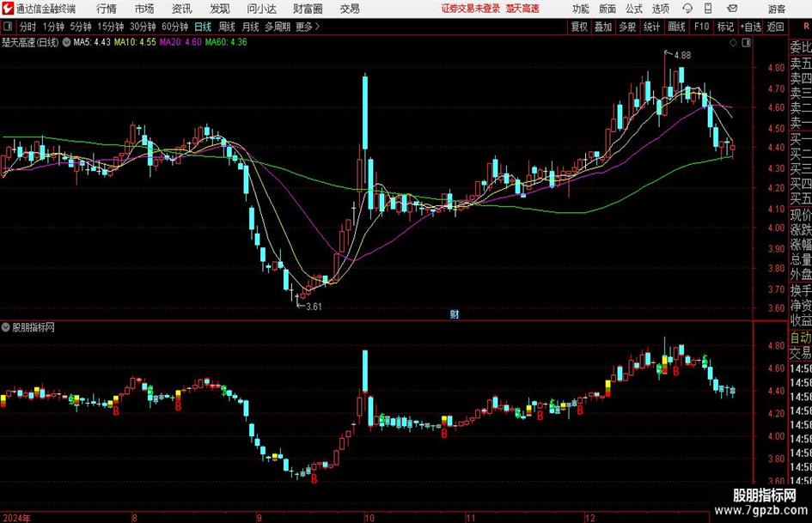Open the 行情 menu

(x=107, y=9)
